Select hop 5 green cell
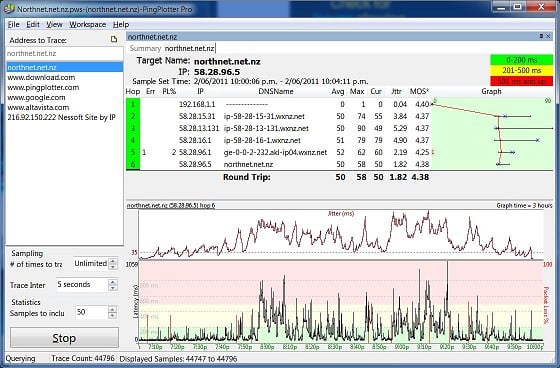The width and height of the screenshot is (560, 368). point(133,152)
